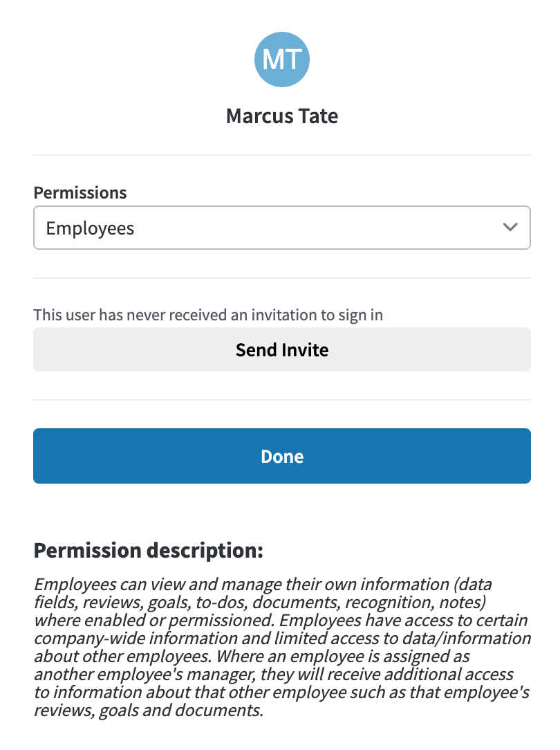Click the divider above the invitation message
Image resolution: width=560 pixels, height=750 pixels.
pyautogui.click(x=282, y=278)
